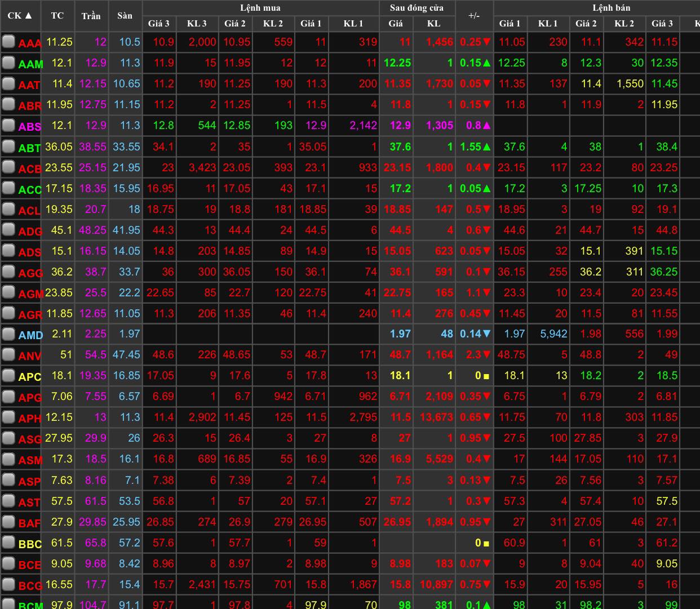This screenshot has height=609, width=700.
Task: Open stock symbol APH
Action: pyautogui.click(x=30, y=419)
